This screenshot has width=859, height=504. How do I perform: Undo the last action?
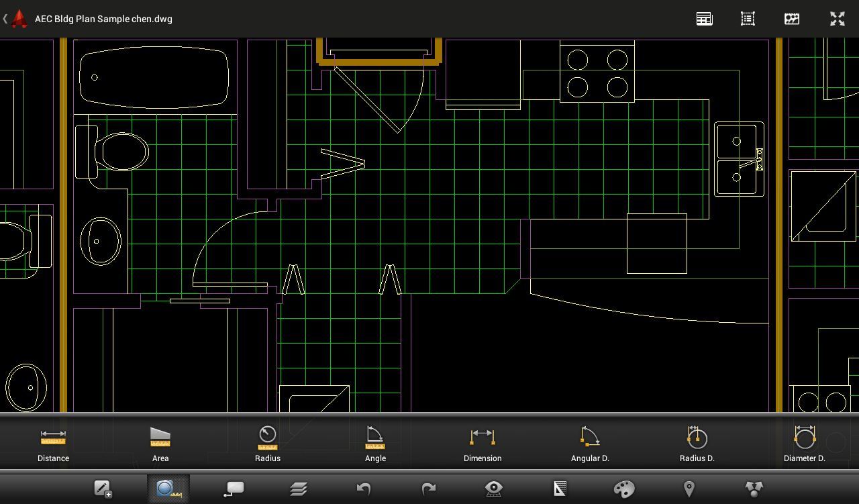click(364, 489)
